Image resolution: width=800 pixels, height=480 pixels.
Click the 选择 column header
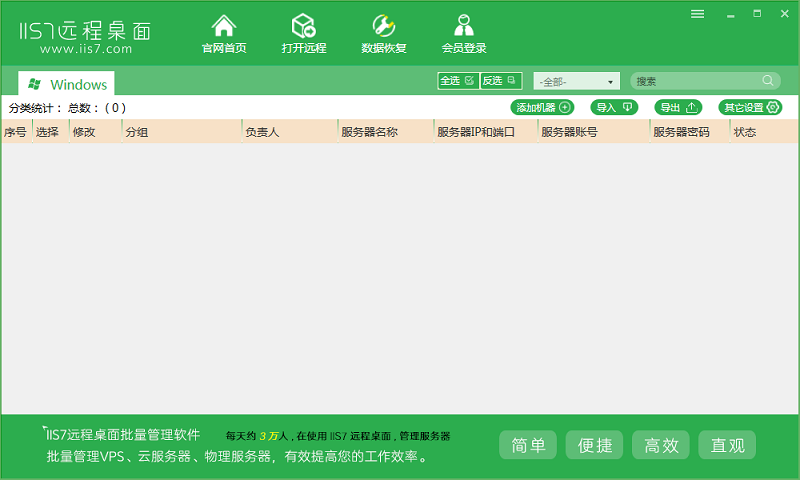pyautogui.click(x=51, y=132)
